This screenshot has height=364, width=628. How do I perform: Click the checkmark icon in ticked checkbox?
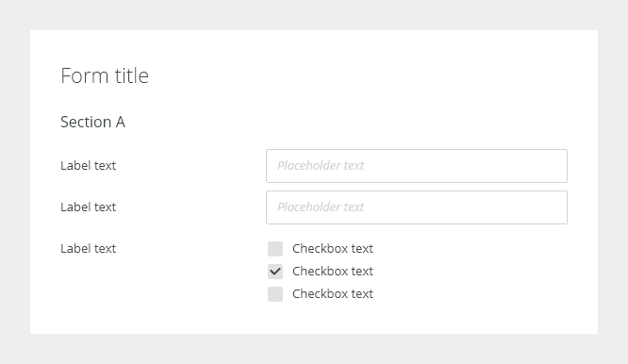pos(275,272)
